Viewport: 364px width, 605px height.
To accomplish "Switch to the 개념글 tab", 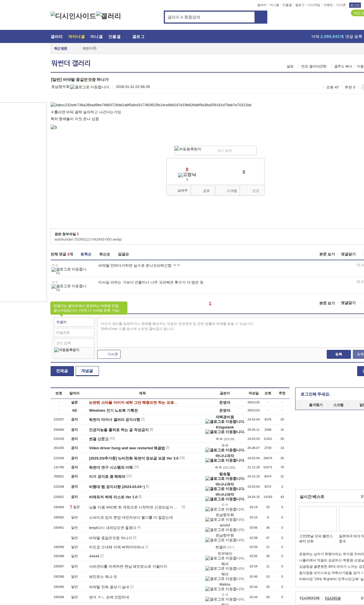I will click(x=87, y=371).
